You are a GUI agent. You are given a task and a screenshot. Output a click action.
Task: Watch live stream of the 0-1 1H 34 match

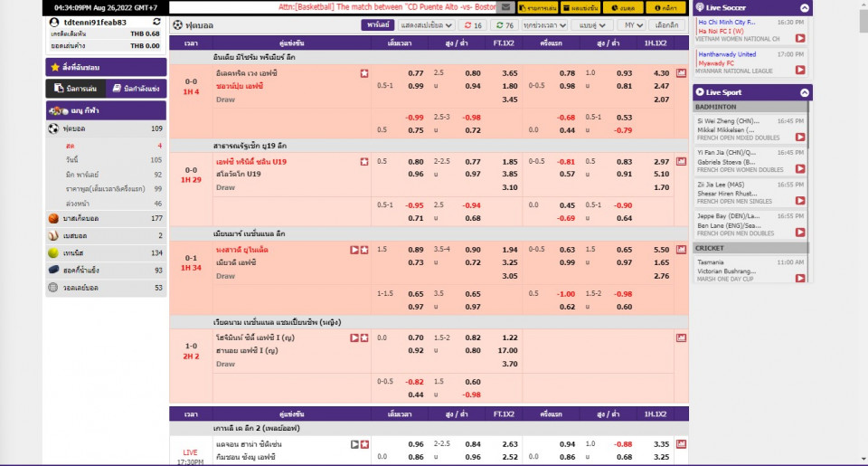(x=354, y=250)
